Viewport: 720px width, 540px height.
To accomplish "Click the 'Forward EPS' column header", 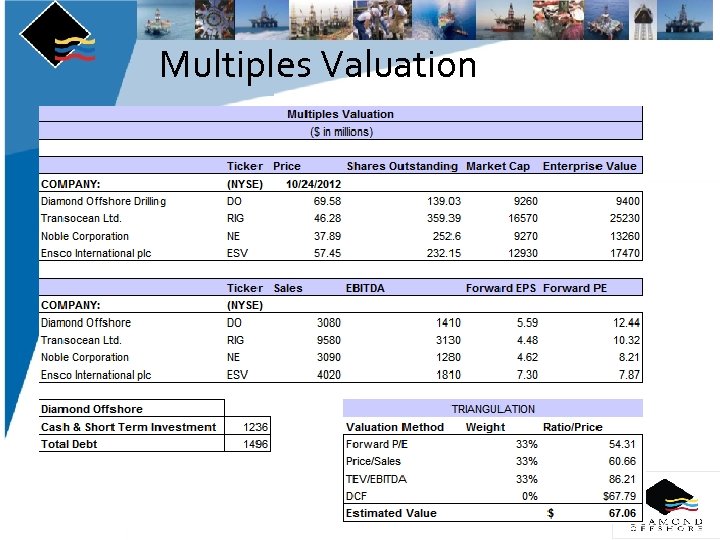I will [x=501, y=288].
